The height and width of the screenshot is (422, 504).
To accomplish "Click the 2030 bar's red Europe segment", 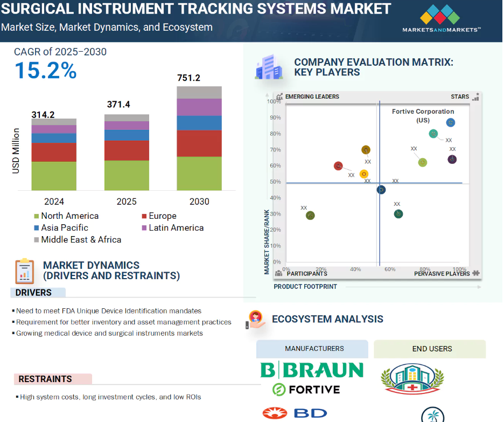I will click(199, 143).
